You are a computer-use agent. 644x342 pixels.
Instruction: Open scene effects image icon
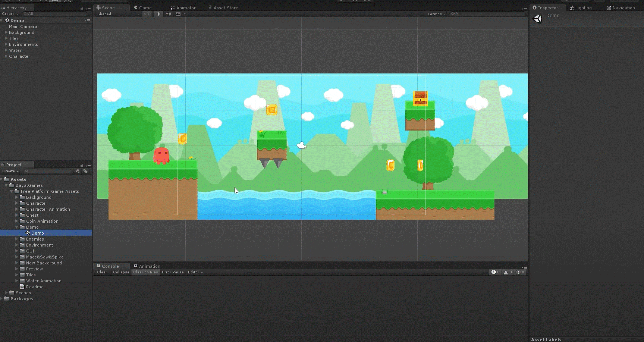[x=178, y=14]
